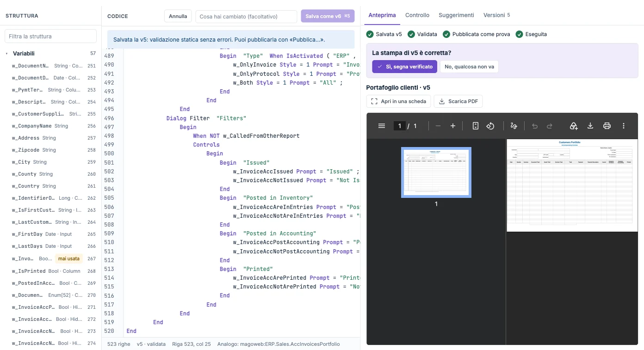
Task: Open the Controllo tab
Action: (x=417, y=15)
